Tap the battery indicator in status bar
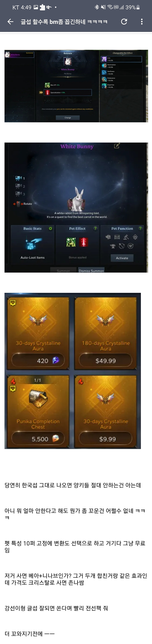The height and width of the screenshot is (644, 152). tap(138, 7)
